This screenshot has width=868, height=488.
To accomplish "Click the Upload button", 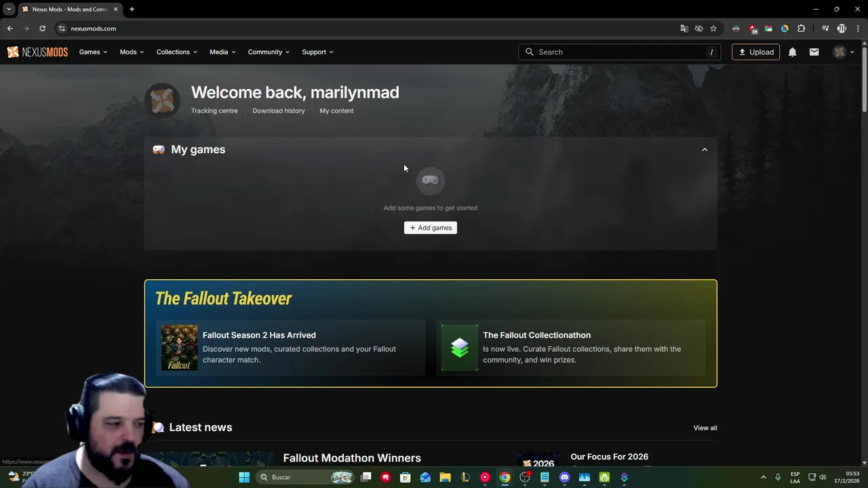I will tap(755, 52).
